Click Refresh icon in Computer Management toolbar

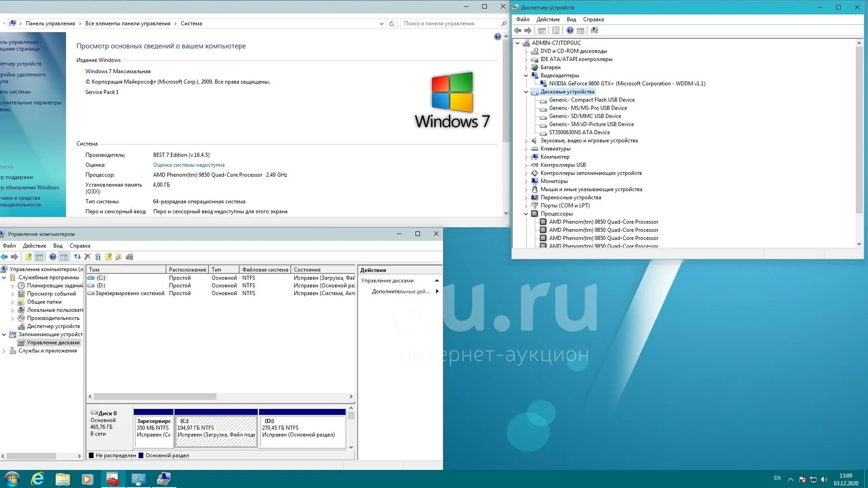[x=77, y=257]
